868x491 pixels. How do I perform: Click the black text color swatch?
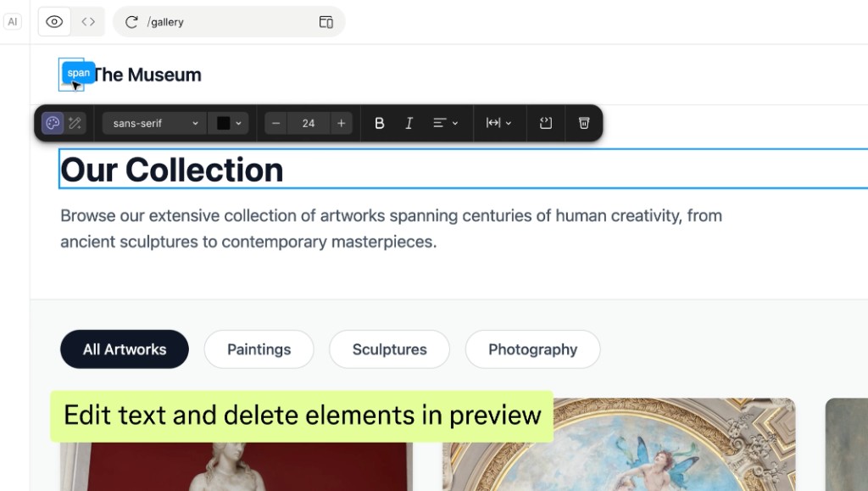(223, 123)
